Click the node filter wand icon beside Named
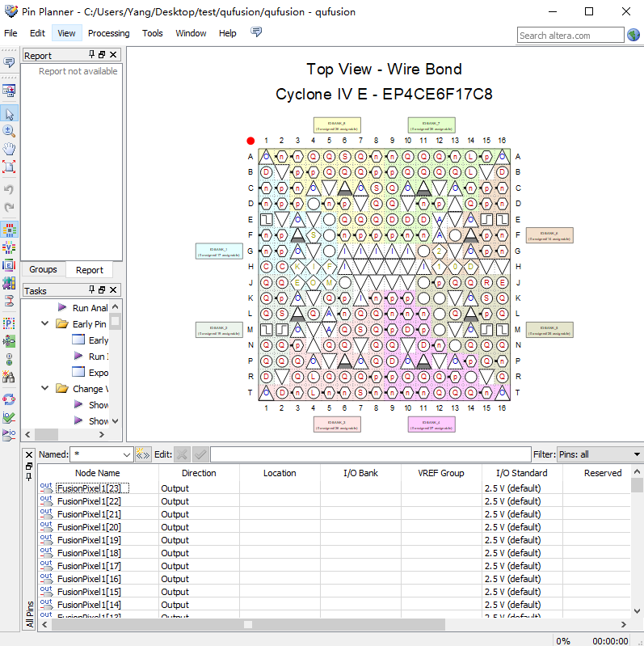The height and width of the screenshot is (646, 644). click(x=143, y=454)
